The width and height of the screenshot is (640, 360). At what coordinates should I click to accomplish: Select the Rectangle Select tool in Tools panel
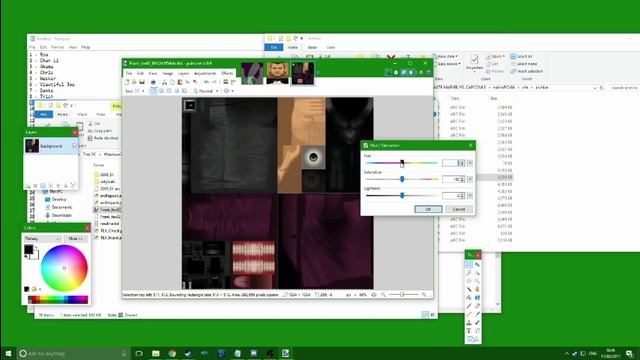pos(469,265)
